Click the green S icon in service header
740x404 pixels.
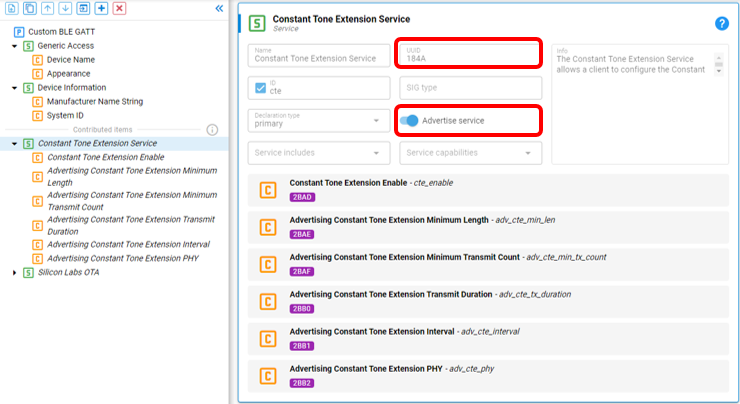(257, 23)
